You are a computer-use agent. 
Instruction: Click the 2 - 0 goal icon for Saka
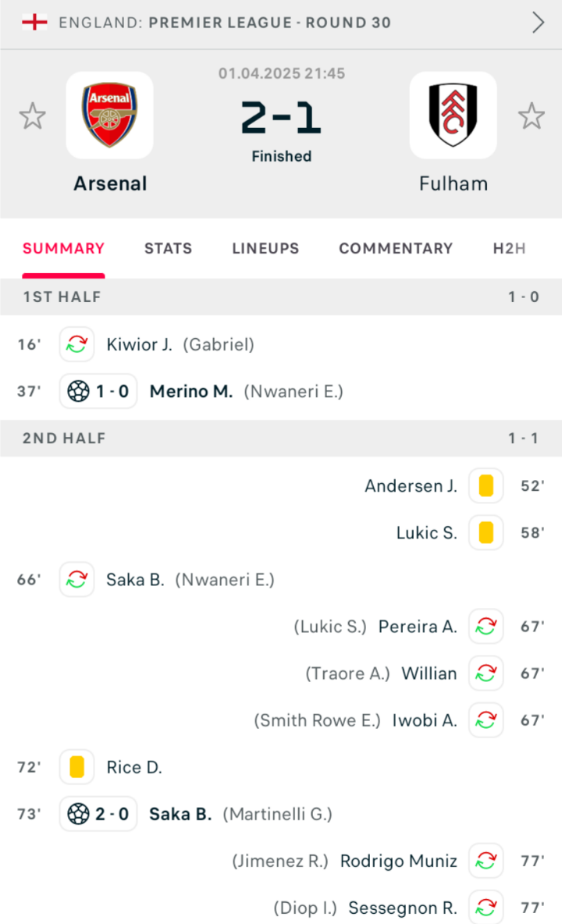[98, 814]
